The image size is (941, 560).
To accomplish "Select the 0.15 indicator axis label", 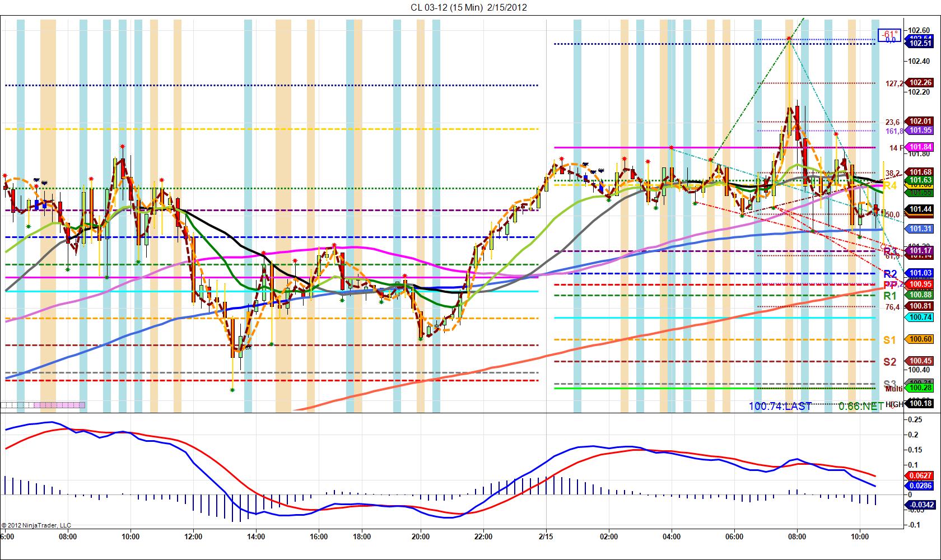I will click(x=915, y=450).
